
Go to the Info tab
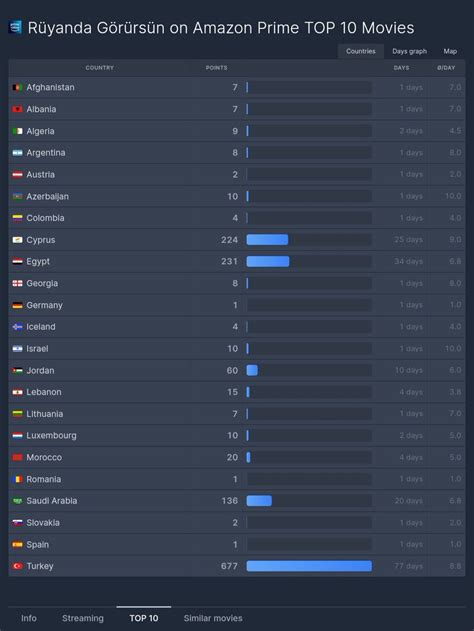29,618
